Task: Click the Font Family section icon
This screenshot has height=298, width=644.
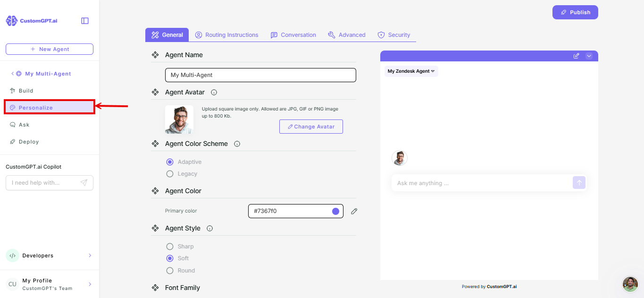Action: tap(155, 288)
